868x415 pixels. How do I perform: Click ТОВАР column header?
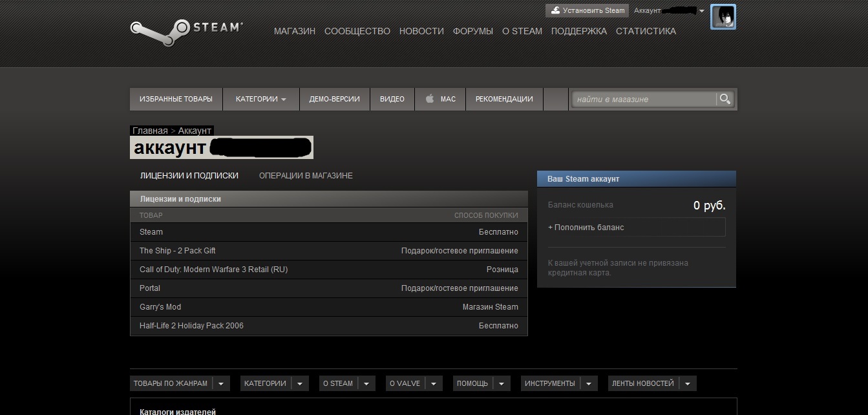coord(151,215)
